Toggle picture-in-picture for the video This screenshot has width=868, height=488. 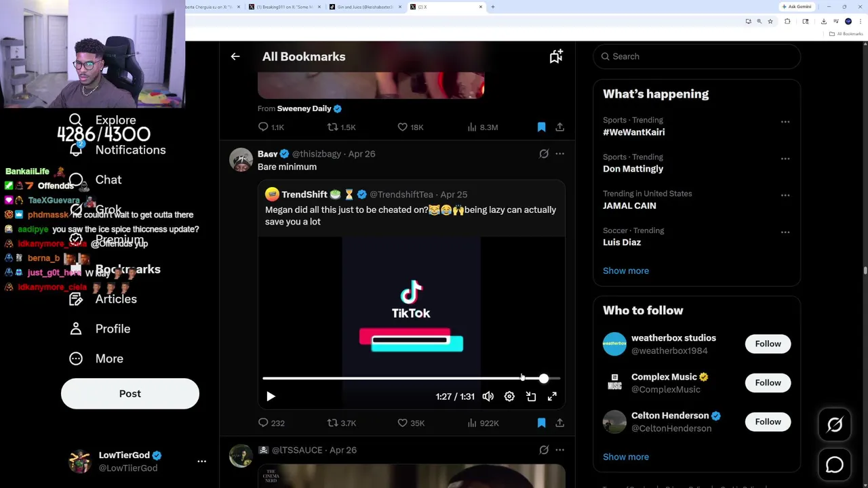(x=531, y=396)
